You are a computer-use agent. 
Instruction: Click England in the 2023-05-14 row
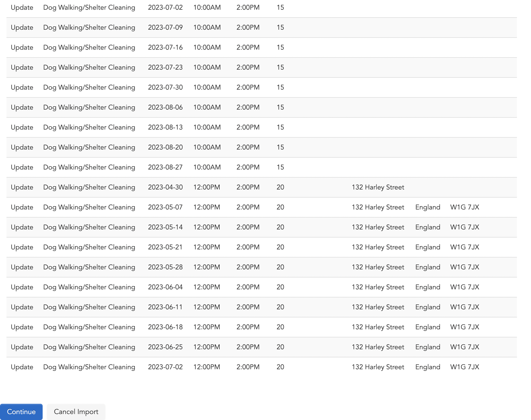tap(428, 227)
